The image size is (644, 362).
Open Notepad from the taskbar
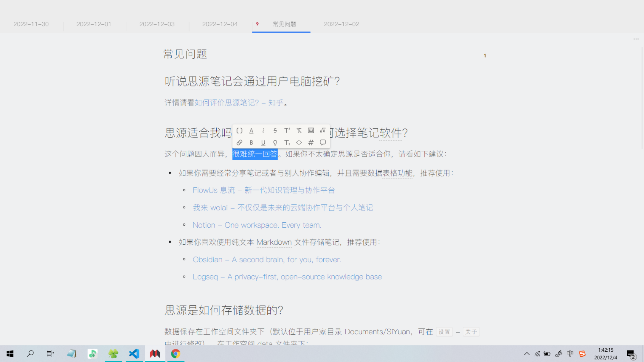click(71, 354)
